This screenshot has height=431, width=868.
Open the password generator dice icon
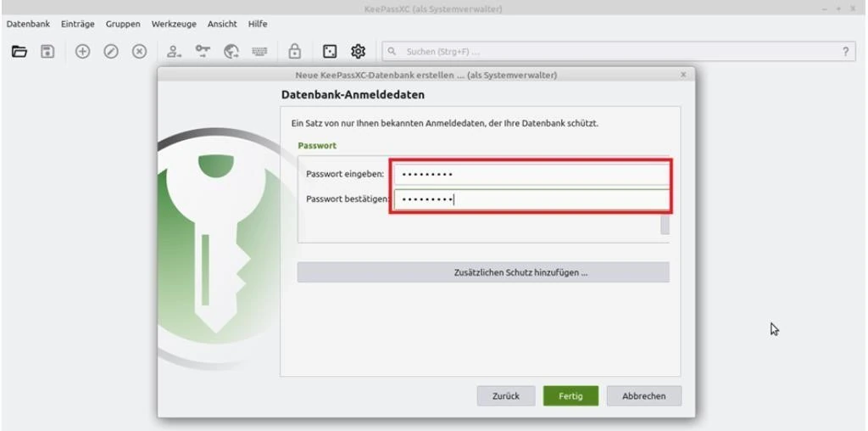tap(330, 52)
